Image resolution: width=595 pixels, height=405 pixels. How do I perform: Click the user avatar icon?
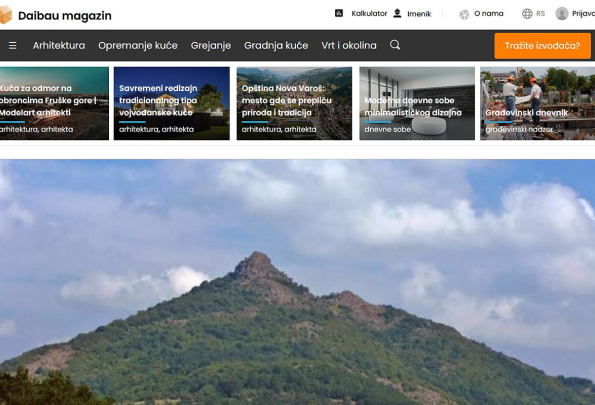coord(562,14)
